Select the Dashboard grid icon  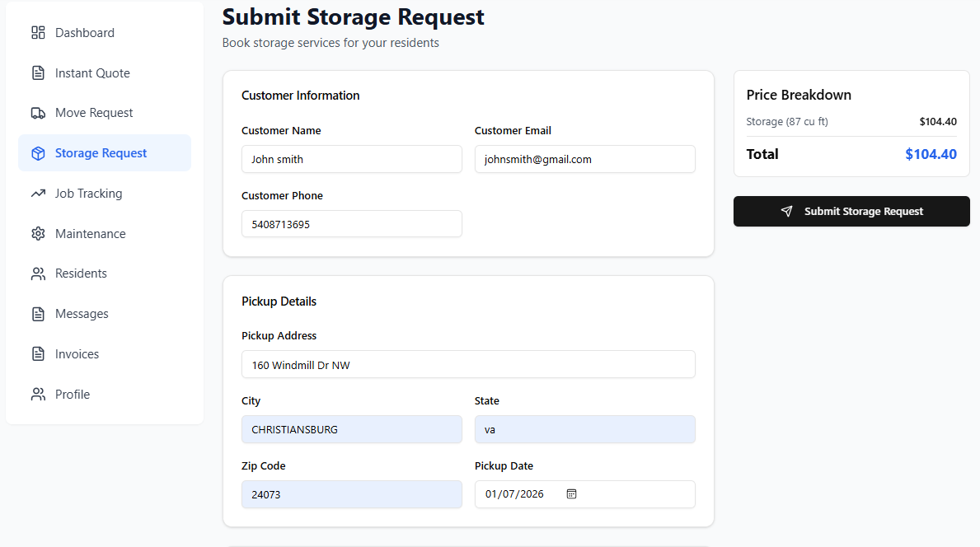[38, 32]
